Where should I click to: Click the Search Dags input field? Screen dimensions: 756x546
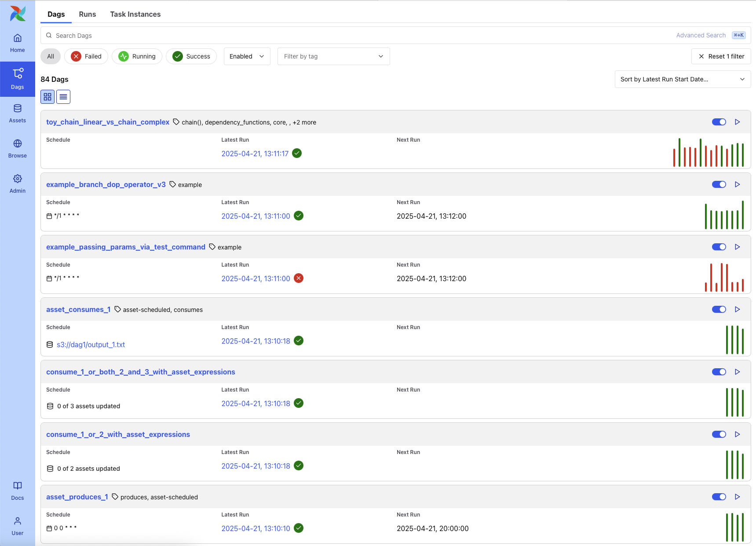[352, 36]
